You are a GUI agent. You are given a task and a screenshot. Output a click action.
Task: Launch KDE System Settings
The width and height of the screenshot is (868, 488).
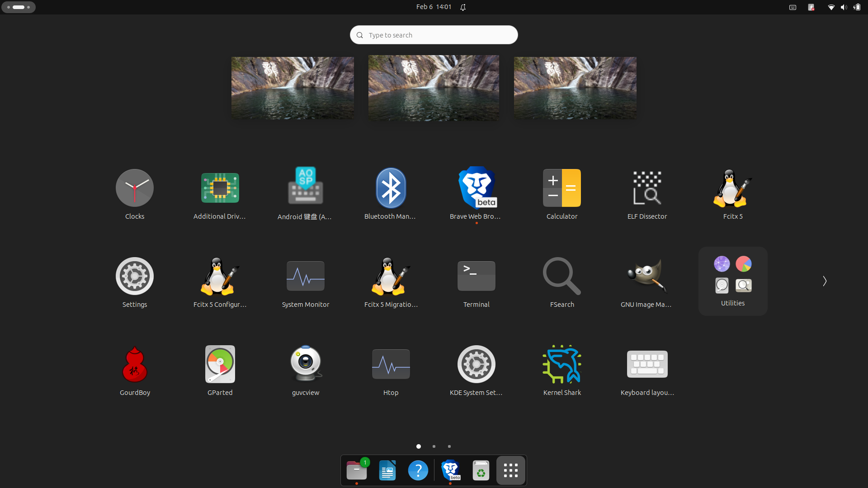[476, 371]
